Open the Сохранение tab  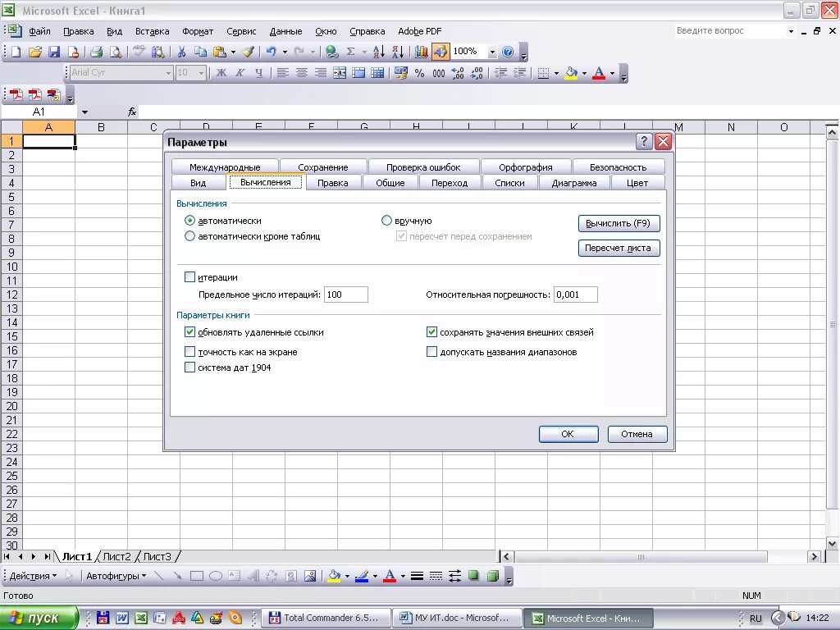click(323, 167)
